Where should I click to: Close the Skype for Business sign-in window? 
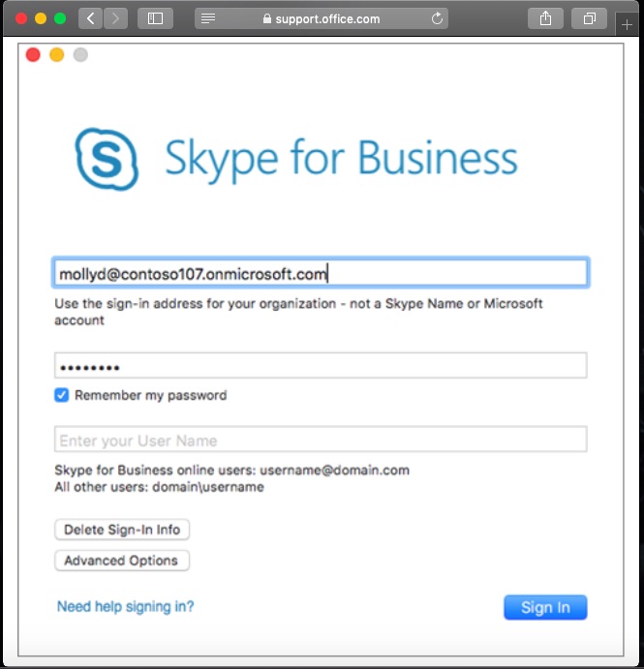coord(33,55)
